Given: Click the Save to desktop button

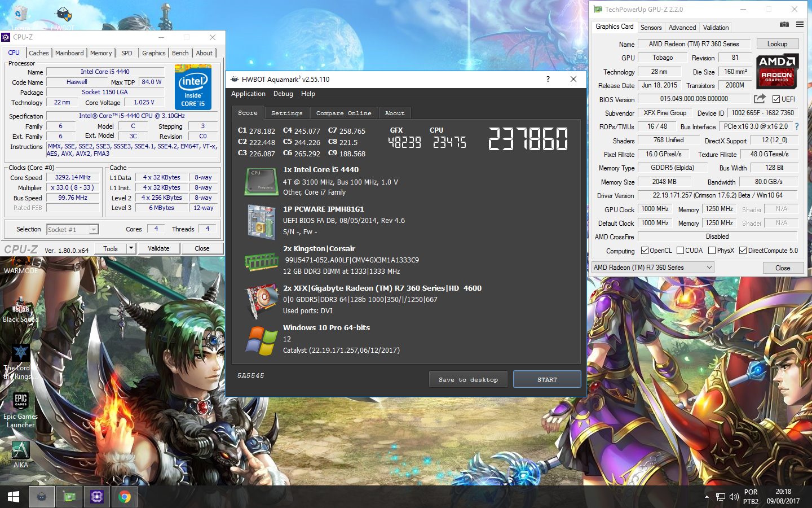Looking at the screenshot, I should 468,379.
